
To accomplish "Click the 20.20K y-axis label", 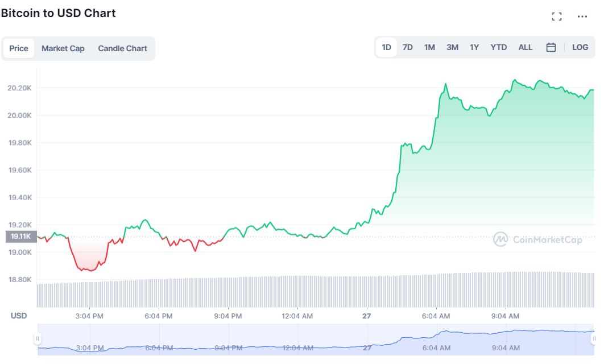I will (20, 88).
